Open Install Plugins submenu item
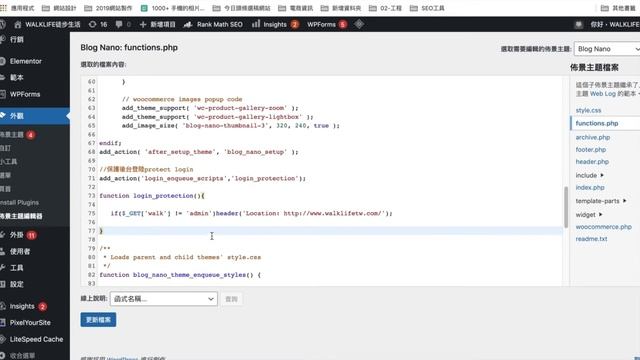This screenshot has height=360, width=640. tap(19, 202)
